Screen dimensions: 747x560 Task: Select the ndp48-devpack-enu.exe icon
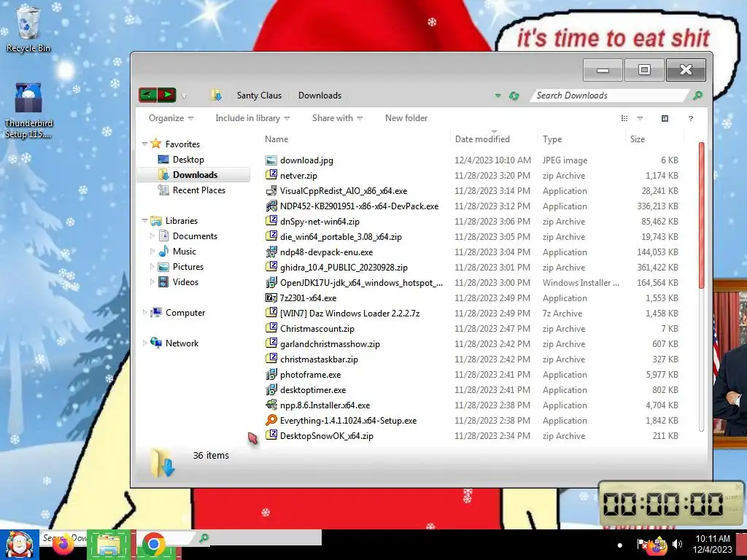(271, 252)
